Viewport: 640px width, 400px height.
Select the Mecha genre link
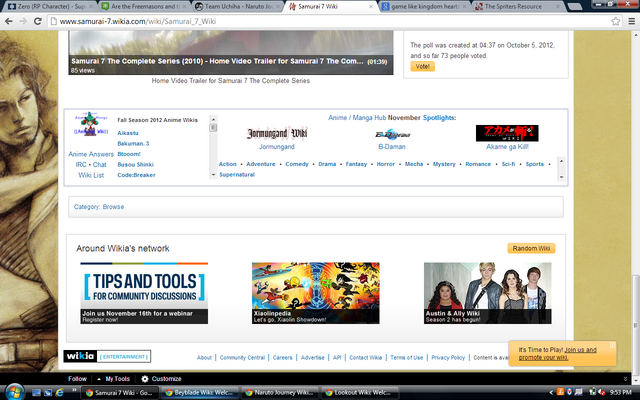tap(414, 164)
